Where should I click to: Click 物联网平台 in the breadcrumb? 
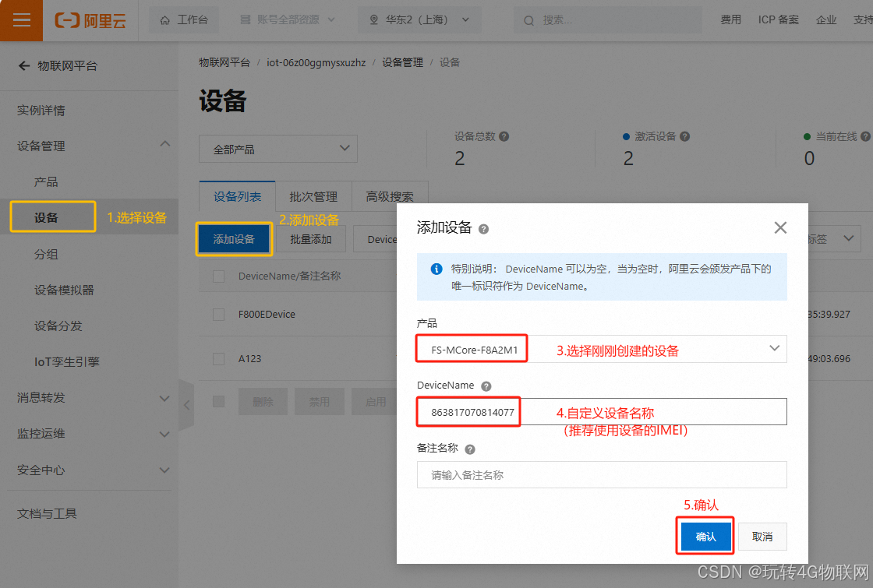[224, 62]
